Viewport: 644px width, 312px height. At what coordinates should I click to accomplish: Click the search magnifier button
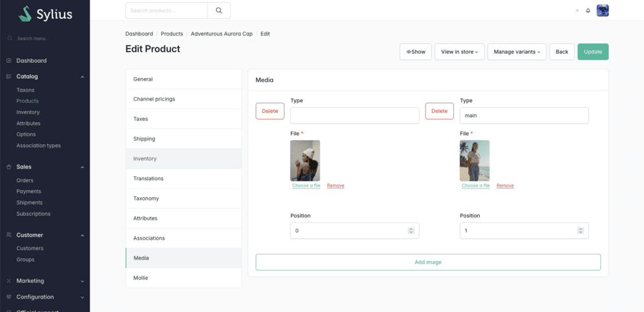click(x=219, y=11)
